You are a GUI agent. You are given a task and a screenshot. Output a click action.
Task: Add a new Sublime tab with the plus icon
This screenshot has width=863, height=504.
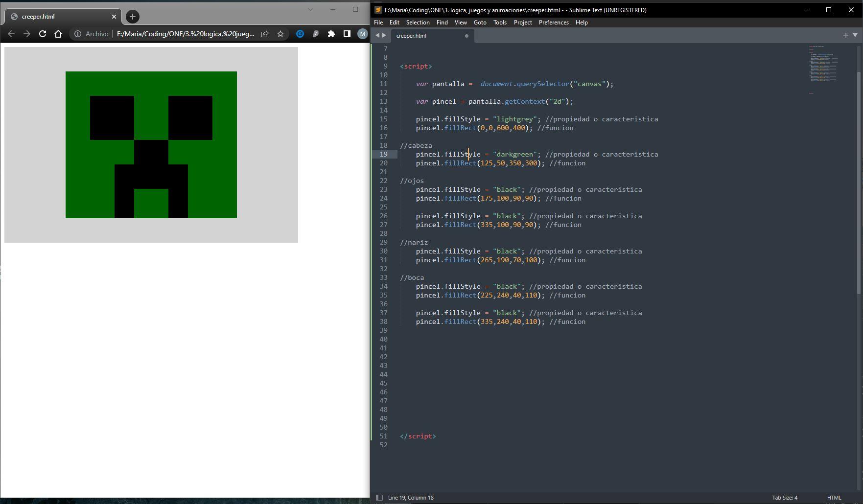point(845,35)
